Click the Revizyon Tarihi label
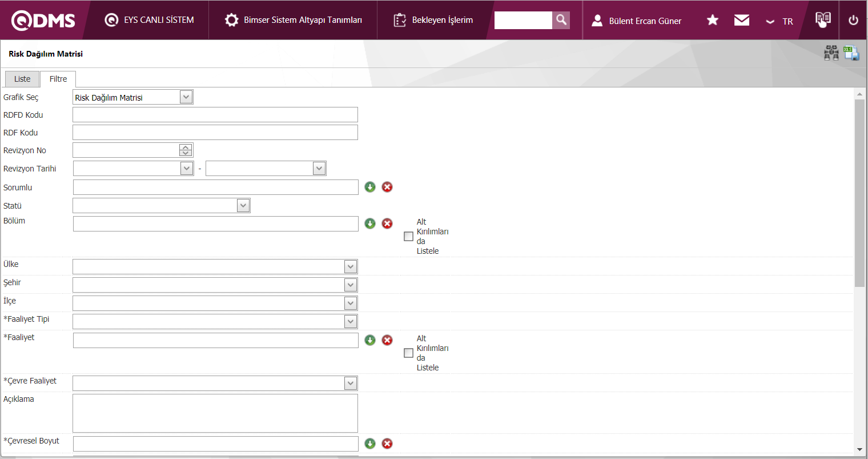The image size is (868, 459). tap(30, 169)
